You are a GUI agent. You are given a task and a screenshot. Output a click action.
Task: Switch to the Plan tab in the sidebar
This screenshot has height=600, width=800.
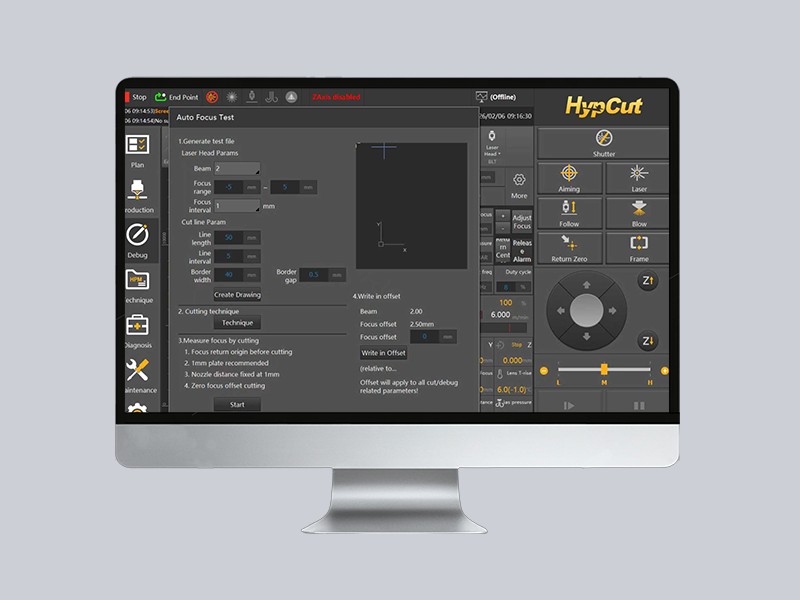point(137,150)
